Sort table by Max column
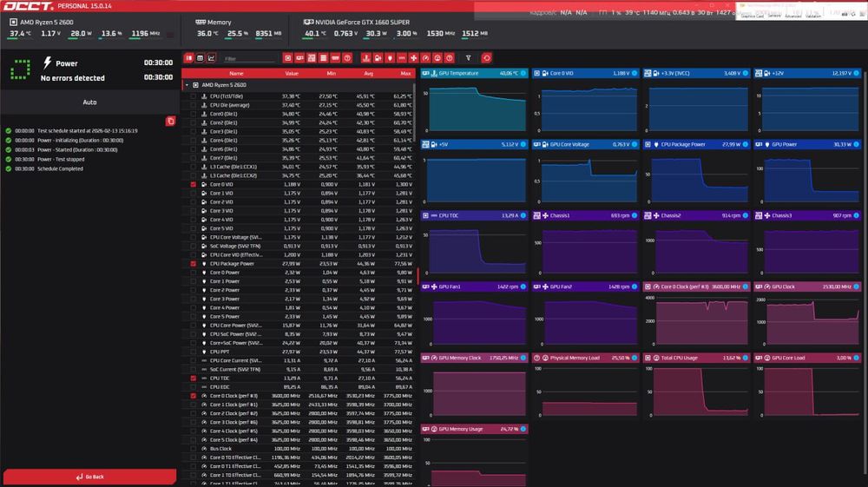 405,74
